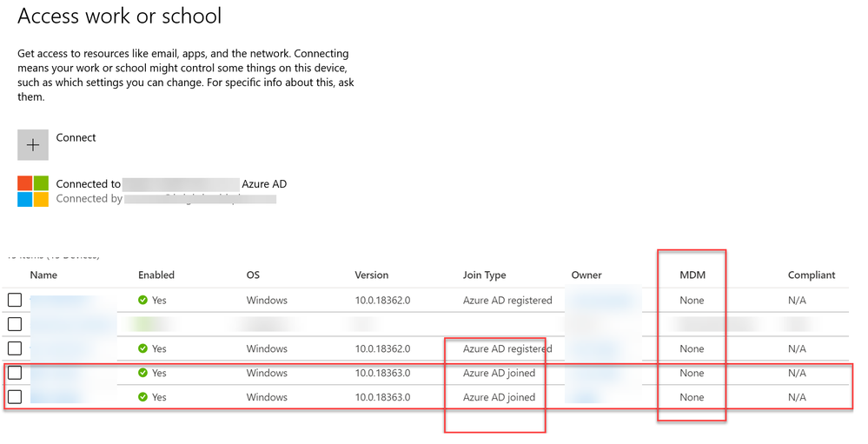This screenshot has height=444, width=868.
Task: Tick checkbox of first Azure AD joined row
Action: pos(15,373)
